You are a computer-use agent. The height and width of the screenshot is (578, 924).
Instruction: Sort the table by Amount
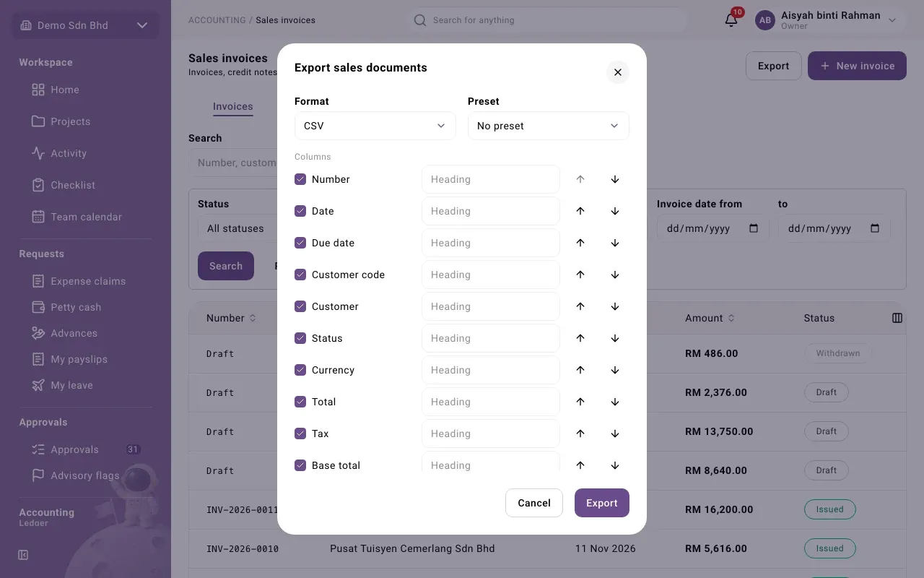tap(710, 318)
